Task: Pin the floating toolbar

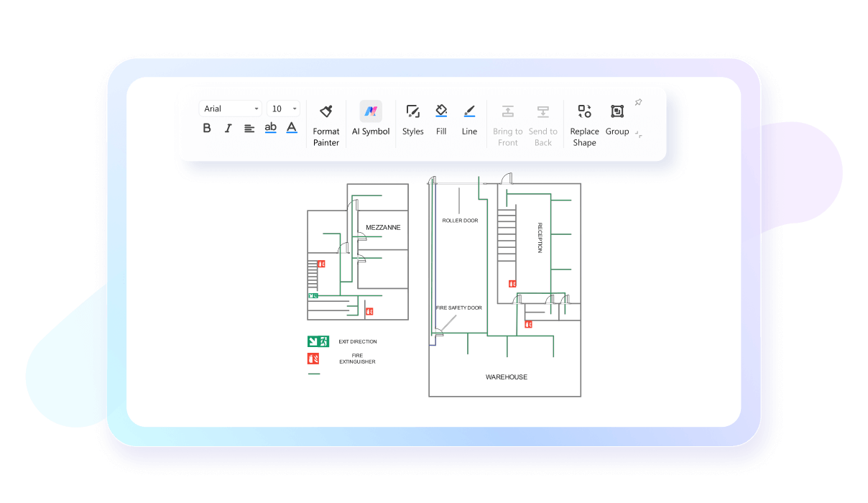Action: 638,103
